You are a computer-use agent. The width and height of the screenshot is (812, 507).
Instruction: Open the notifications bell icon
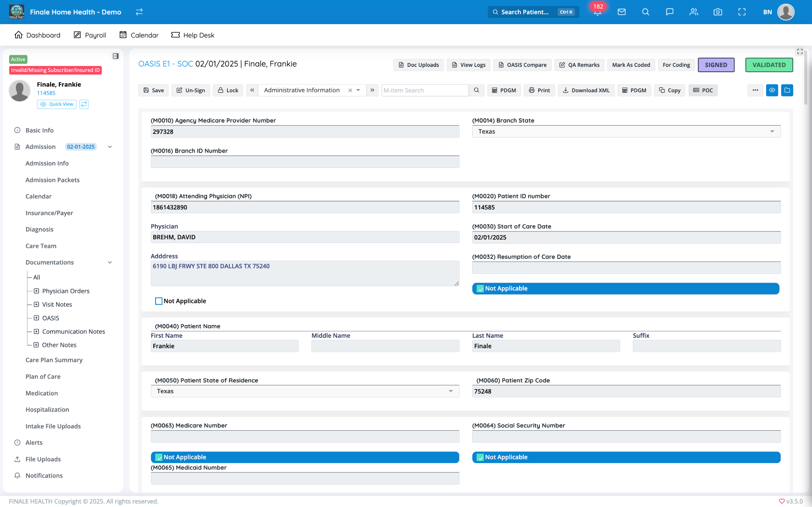pos(597,12)
